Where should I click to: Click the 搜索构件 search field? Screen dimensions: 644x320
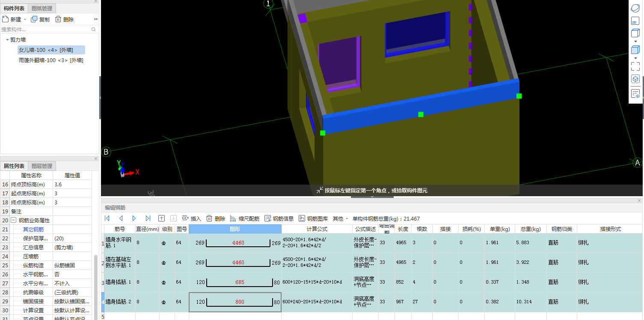coord(45,30)
